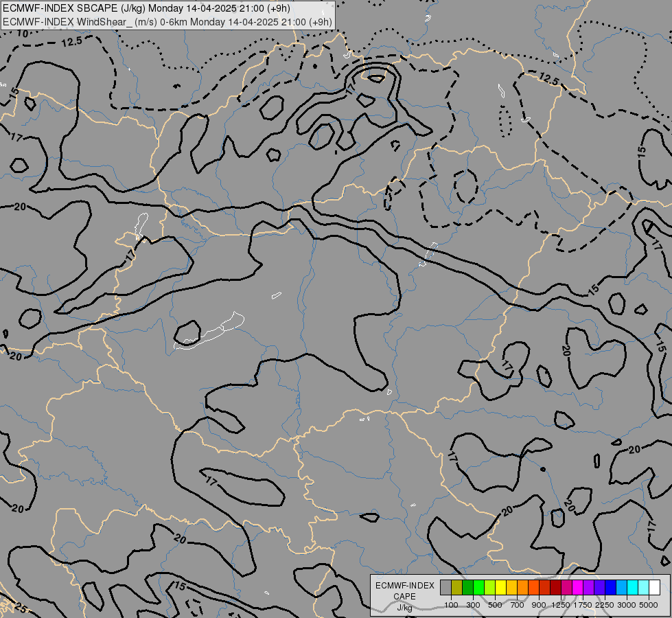This screenshot has width=672, height=618.
Task: Click the olive swatch in the CAPE legend
Action: click(x=457, y=588)
